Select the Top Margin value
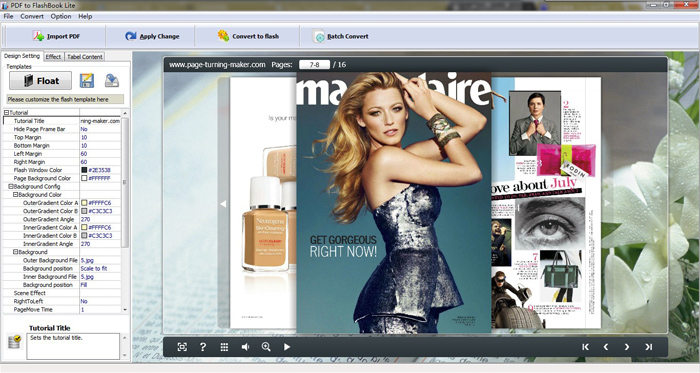 point(84,137)
